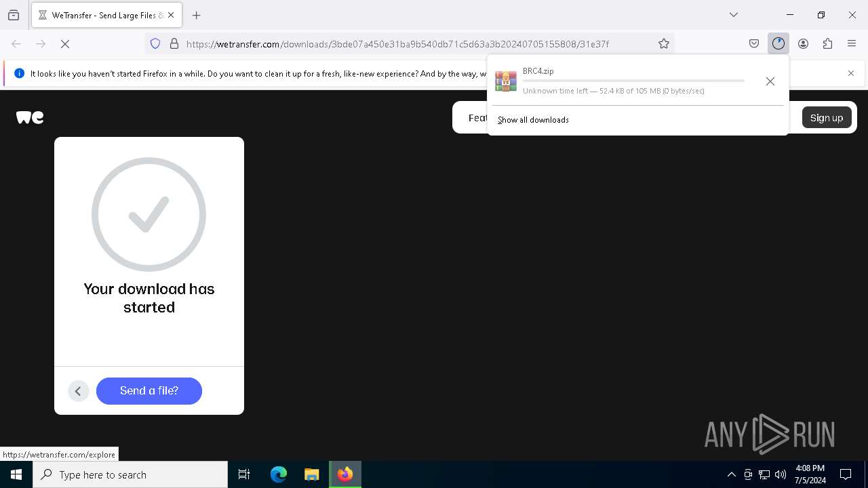The width and height of the screenshot is (868, 488).
Task: Open a new tab with plus button
Action: coord(197,15)
